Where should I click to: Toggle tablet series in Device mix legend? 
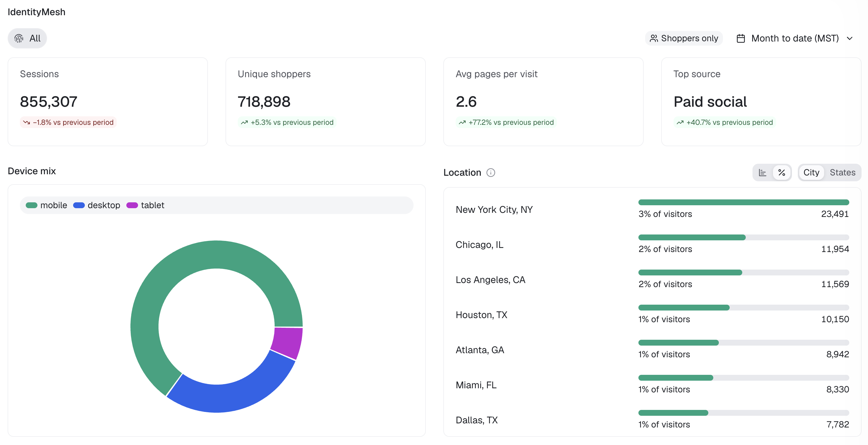pyautogui.click(x=145, y=205)
